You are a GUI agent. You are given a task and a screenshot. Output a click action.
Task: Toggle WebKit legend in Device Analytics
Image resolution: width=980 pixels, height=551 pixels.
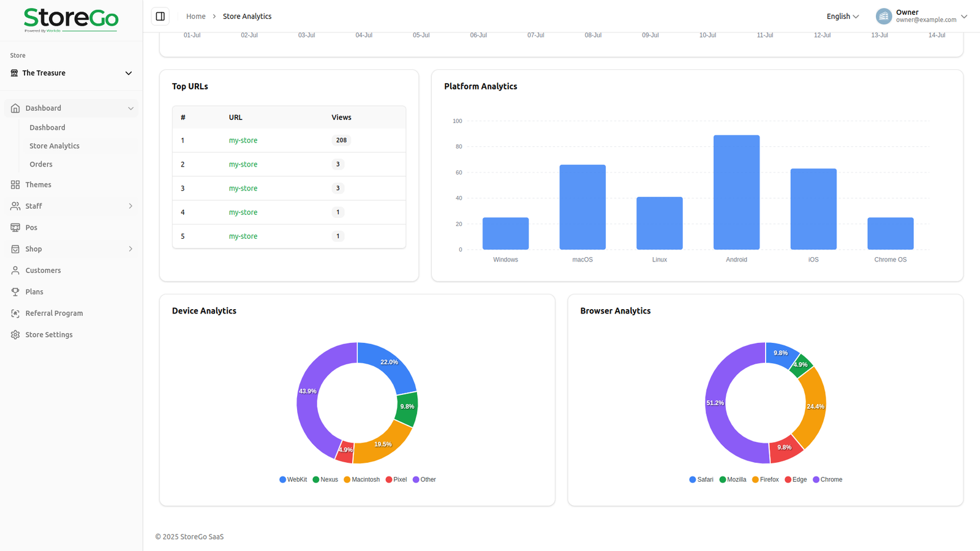click(x=293, y=480)
